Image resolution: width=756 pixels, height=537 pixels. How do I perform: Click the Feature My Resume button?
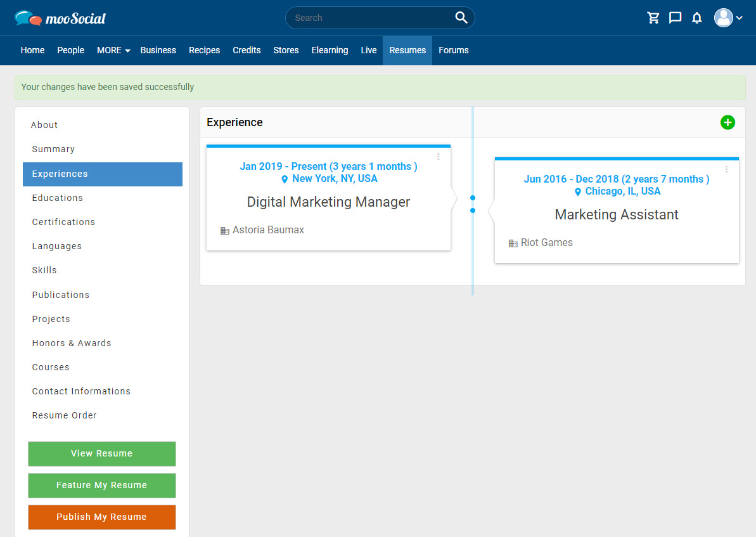point(102,486)
